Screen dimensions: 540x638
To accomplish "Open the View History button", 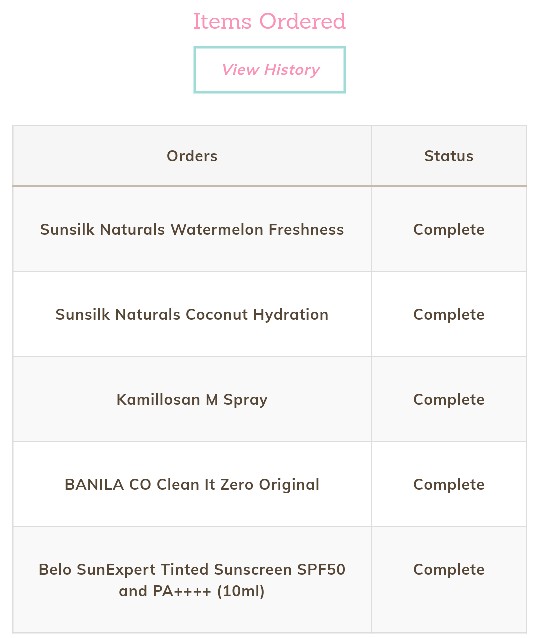I will (269, 70).
